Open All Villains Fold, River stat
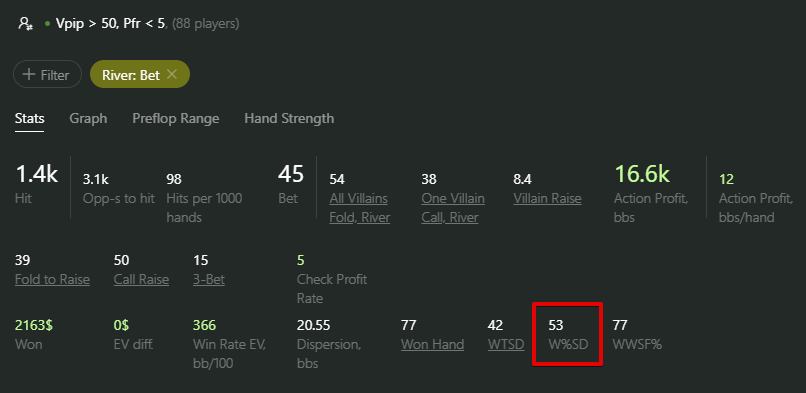Screen dimensions: 806x393 (x=359, y=208)
